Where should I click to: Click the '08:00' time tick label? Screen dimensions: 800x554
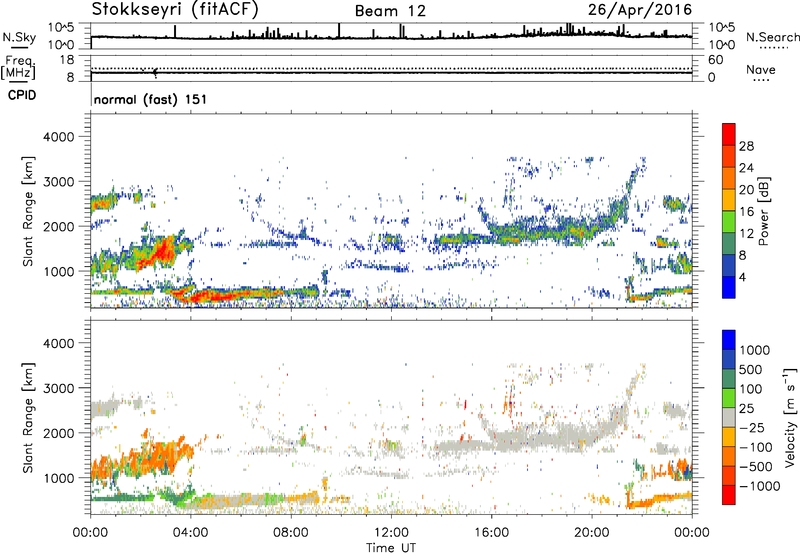click(x=291, y=533)
